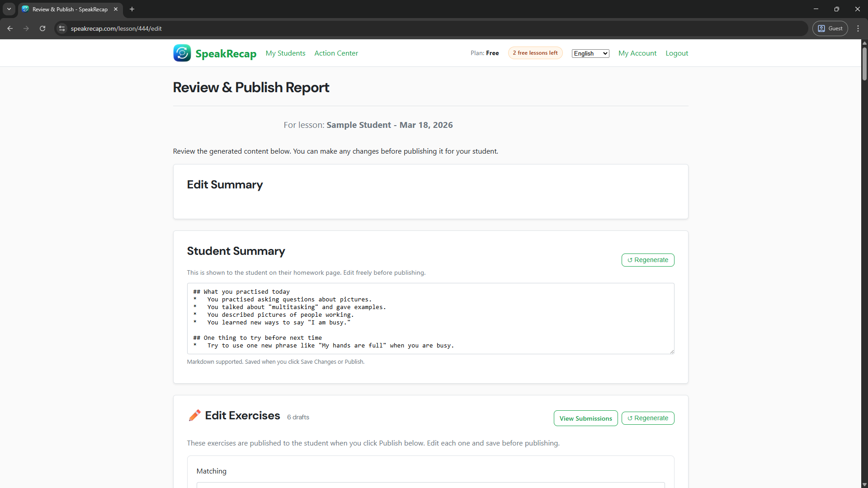Click the 'Sample Student - Mar 18, 2026' text

coord(389,125)
